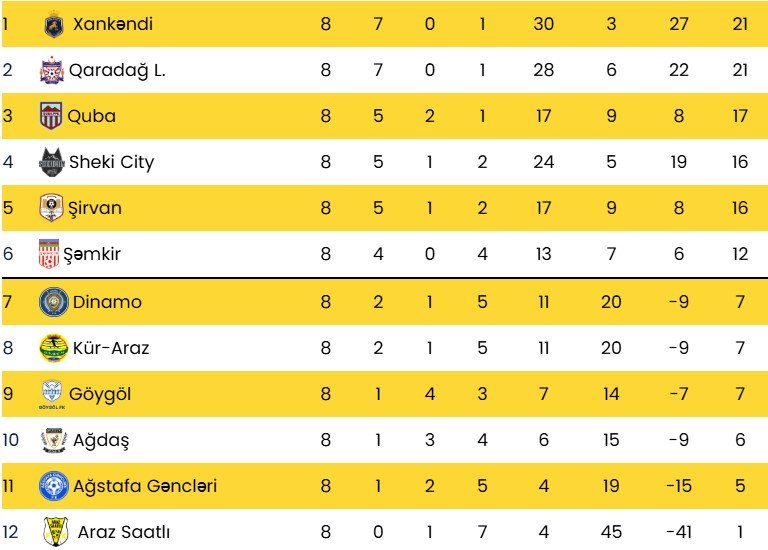The height and width of the screenshot is (550, 768).
Task: Click the Göygöl team name text
Action: 100,394
